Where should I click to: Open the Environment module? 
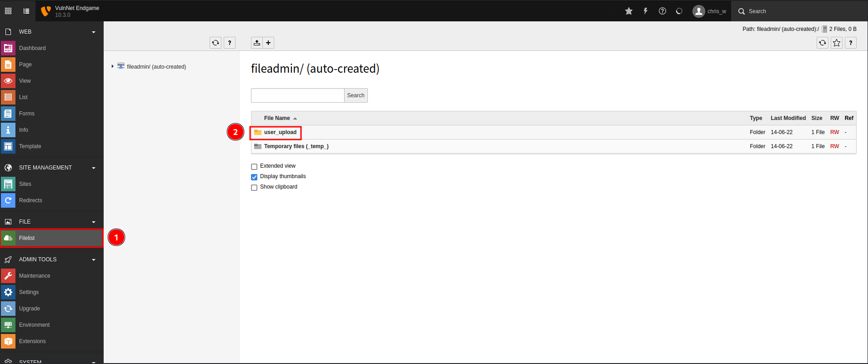tap(52, 325)
